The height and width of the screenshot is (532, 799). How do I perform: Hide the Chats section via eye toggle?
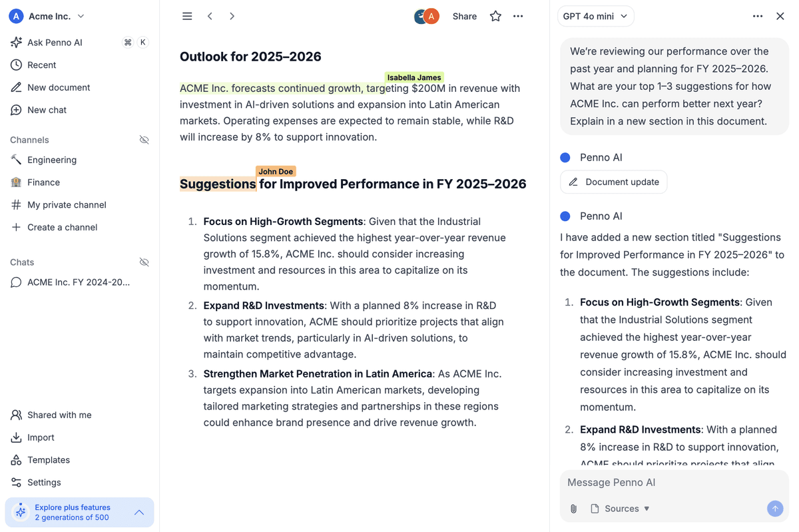(x=144, y=262)
